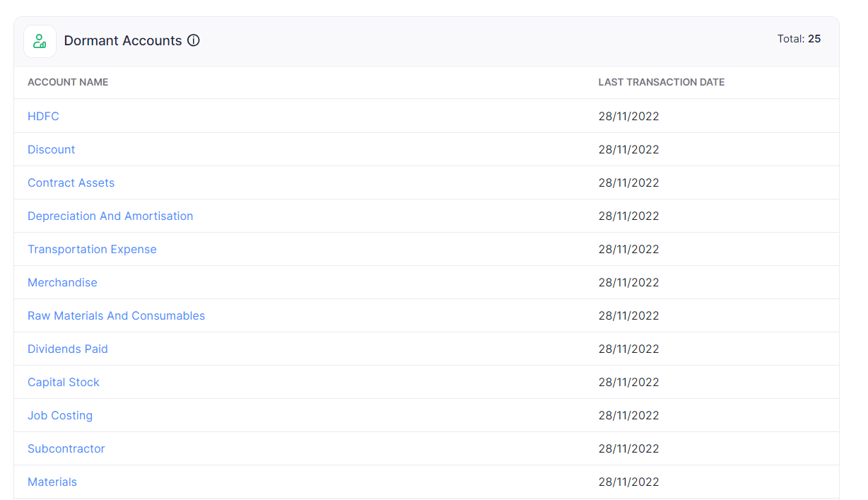Open the info tooltip beside Dormant Accounts
The height and width of the screenshot is (500, 868).
[x=193, y=40]
